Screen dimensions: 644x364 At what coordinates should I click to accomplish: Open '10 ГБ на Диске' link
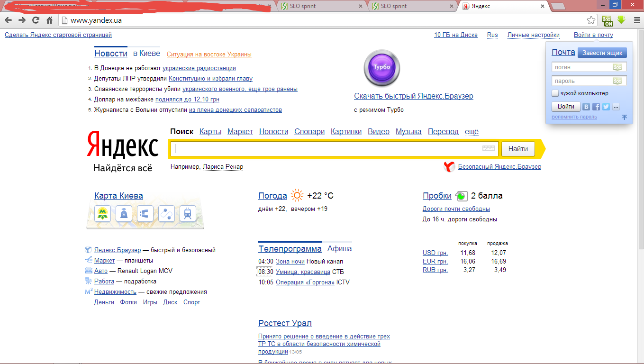456,35
